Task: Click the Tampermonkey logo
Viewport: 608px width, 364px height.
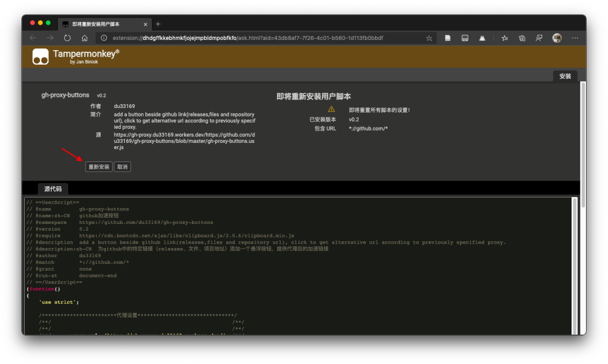Action: [41, 57]
